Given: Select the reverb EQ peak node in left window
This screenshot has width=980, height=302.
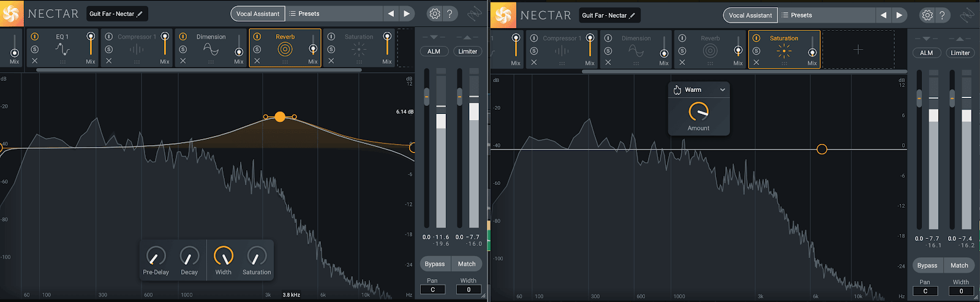Looking at the screenshot, I should pyautogui.click(x=280, y=116).
